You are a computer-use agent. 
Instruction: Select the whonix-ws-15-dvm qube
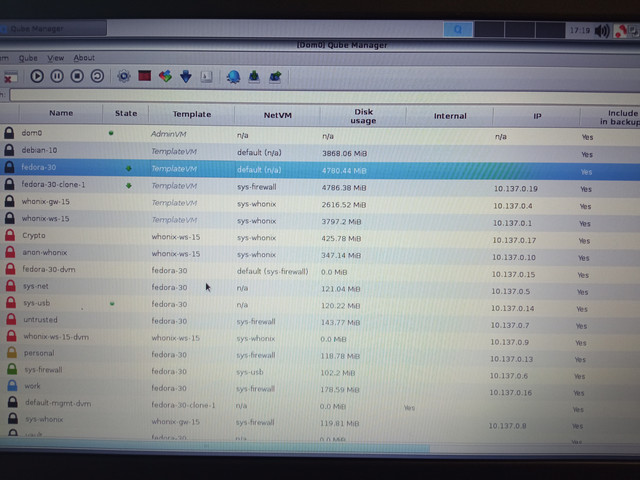(x=56, y=337)
